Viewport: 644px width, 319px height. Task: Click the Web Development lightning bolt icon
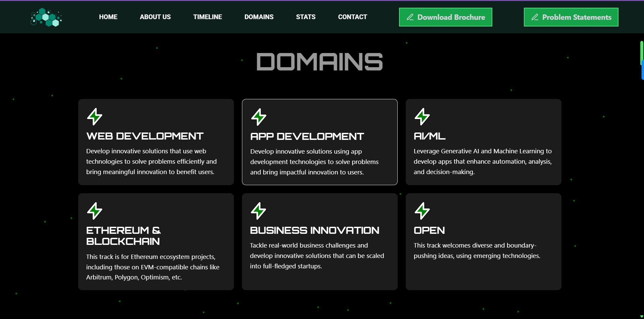coord(95,117)
